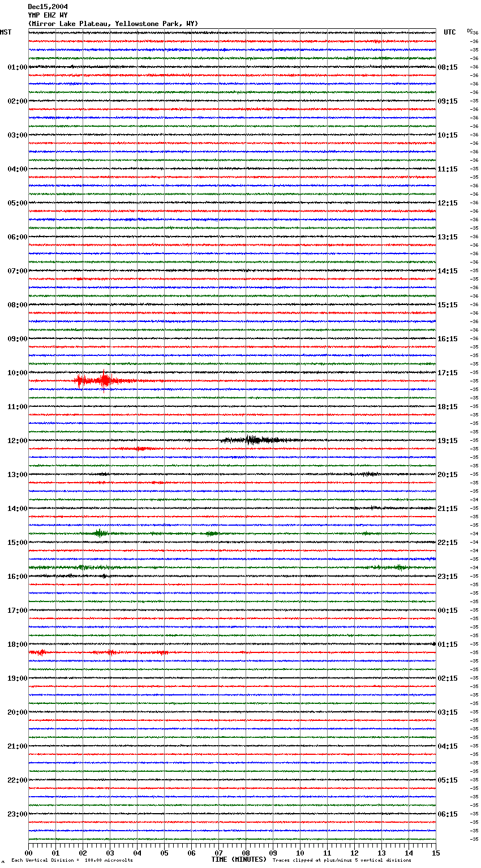Click the 12:15 UTC time label
The width and height of the screenshot is (481, 868).
click(x=448, y=203)
